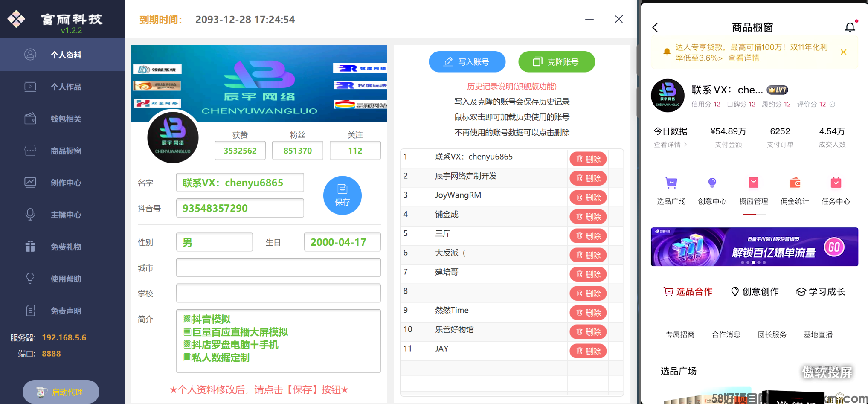868x404 pixels.
Task: Click the empty 学校 field
Action: pyautogui.click(x=279, y=293)
